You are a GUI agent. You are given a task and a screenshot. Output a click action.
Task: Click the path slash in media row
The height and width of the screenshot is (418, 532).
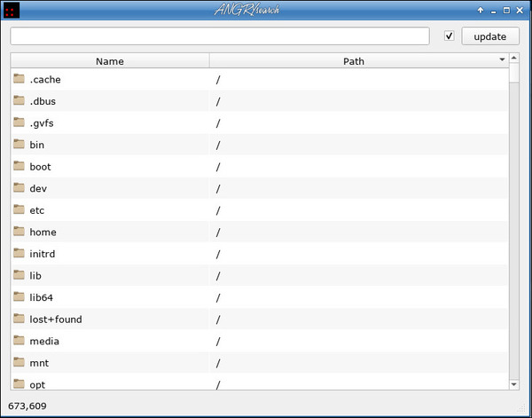(218, 342)
